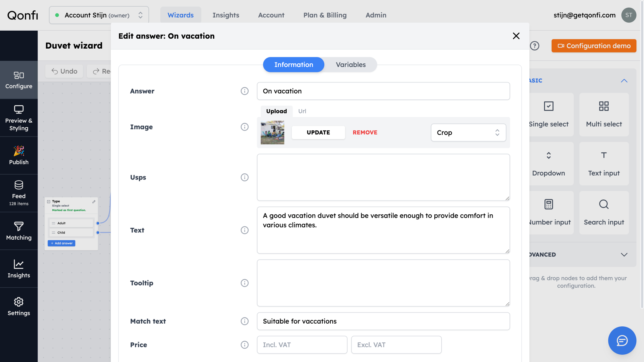Open the Crop image mode dropdown
The image size is (644, 362).
pos(468,133)
